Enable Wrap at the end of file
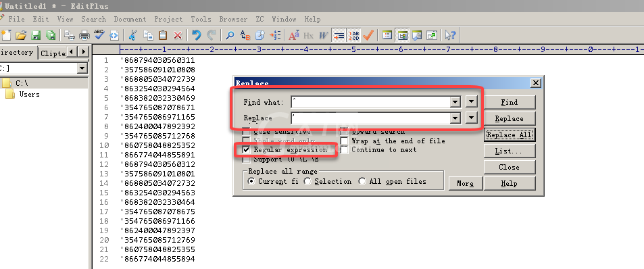644x269 pixels. click(x=344, y=141)
